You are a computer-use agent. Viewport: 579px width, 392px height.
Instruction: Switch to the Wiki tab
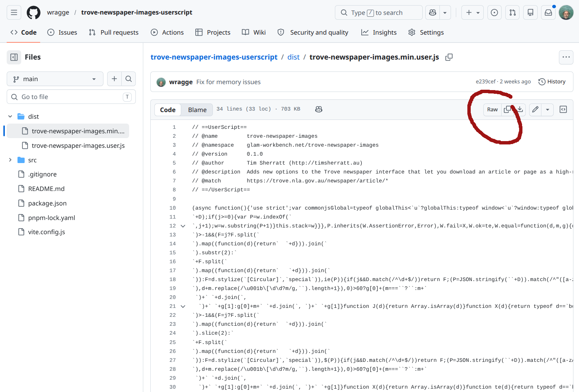click(254, 32)
